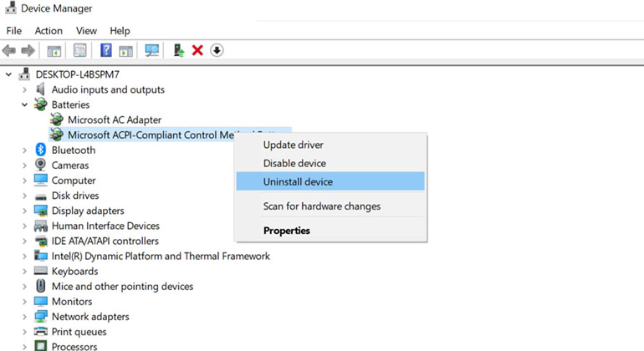
Task: Click the Update driver toolbar icon
Action: (178, 50)
